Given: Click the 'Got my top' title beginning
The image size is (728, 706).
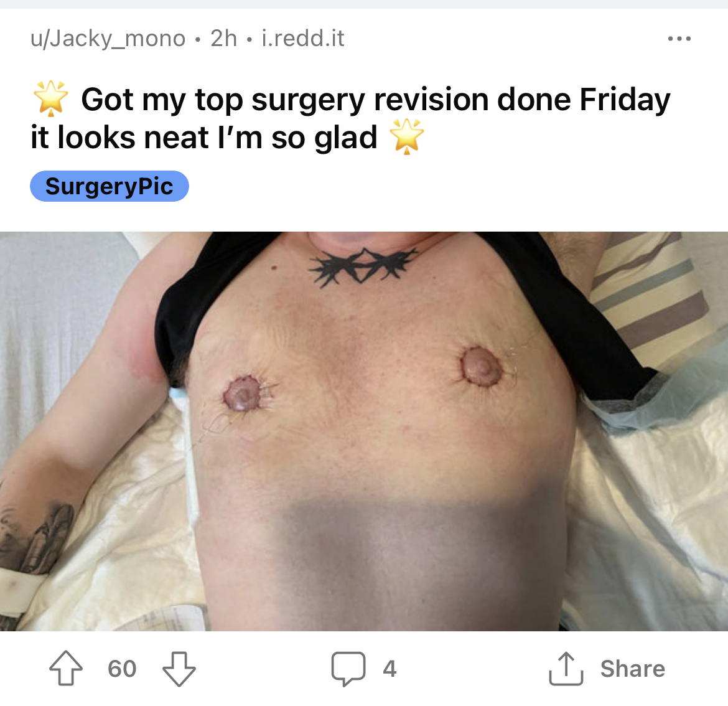Looking at the screenshot, I should (x=162, y=100).
